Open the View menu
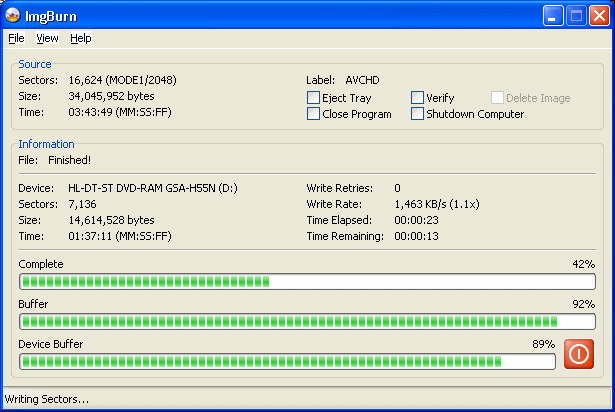The height and width of the screenshot is (412, 615). point(47,38)
